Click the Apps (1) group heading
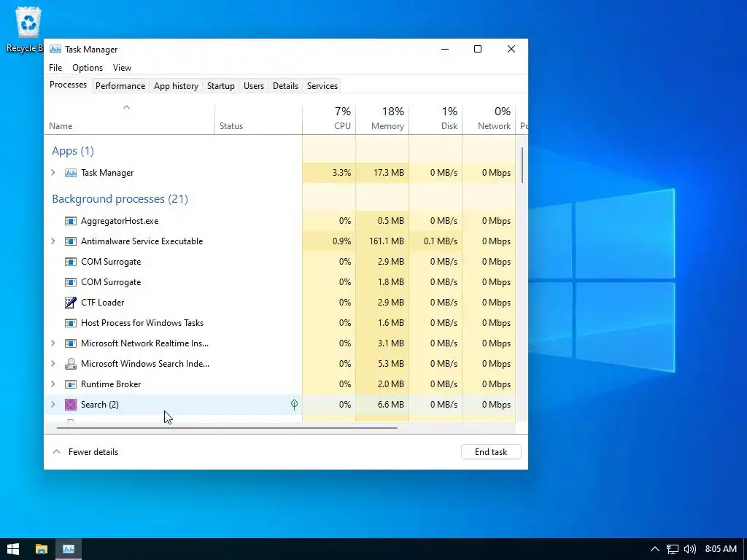 coord(73,151)
